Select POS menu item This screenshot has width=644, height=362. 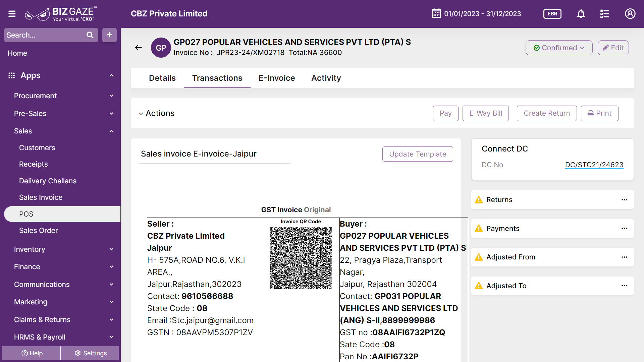[62, 214]
